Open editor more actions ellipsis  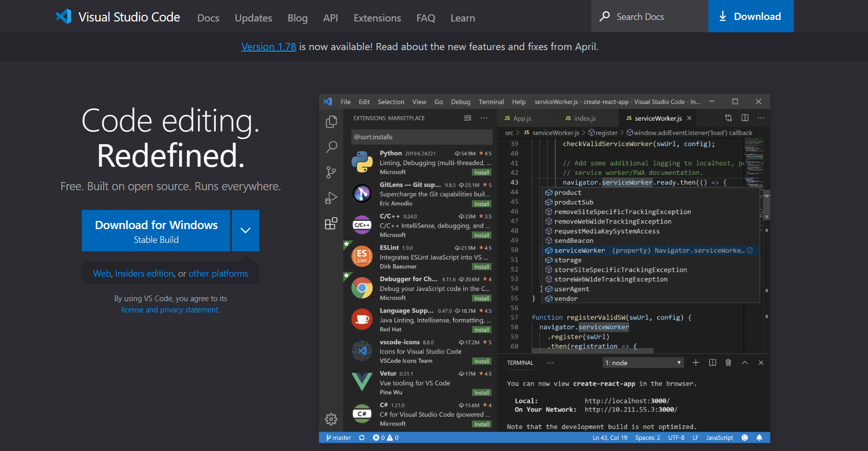point(761,118)
